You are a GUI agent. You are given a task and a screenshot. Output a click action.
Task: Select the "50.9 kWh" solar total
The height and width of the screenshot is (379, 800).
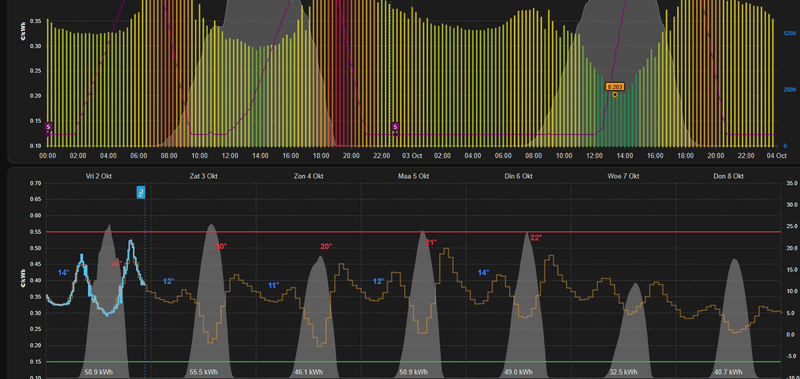(414, 372)
